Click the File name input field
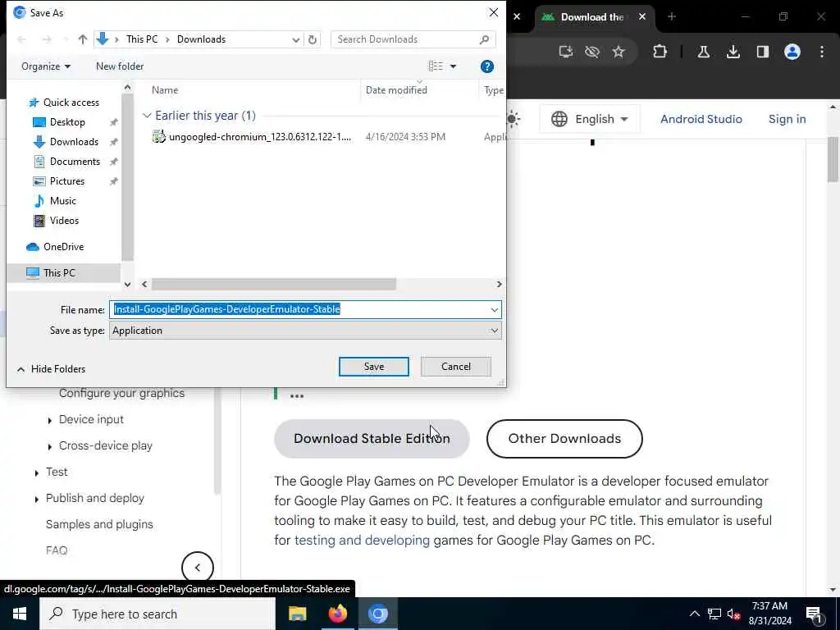This screenshot has width=840, height=630. click(x=299, y=309)
